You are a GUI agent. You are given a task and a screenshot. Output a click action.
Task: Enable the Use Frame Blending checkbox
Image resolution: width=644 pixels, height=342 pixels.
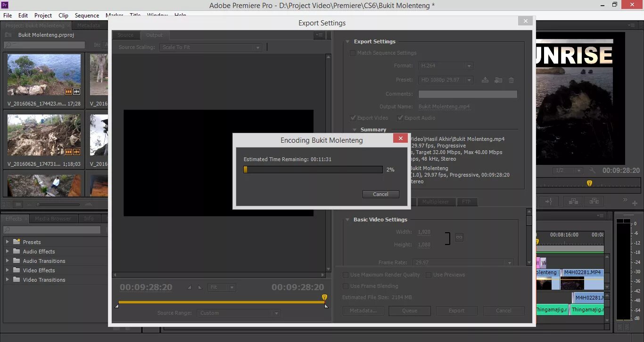[346, 286]
